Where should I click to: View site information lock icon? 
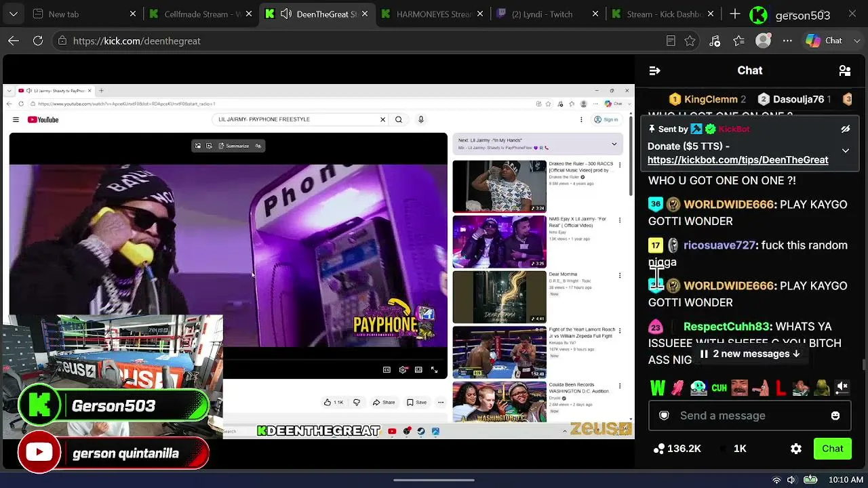click(62, 41)
